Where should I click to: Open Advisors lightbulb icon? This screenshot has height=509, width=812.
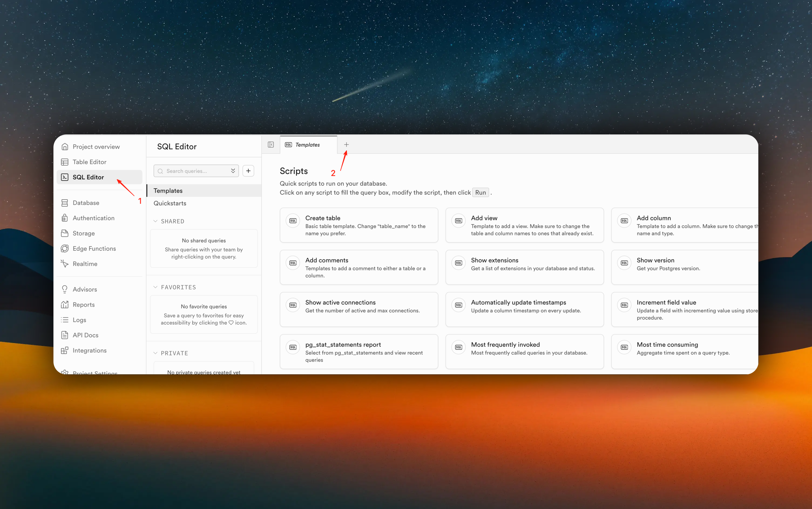point(65,289)
